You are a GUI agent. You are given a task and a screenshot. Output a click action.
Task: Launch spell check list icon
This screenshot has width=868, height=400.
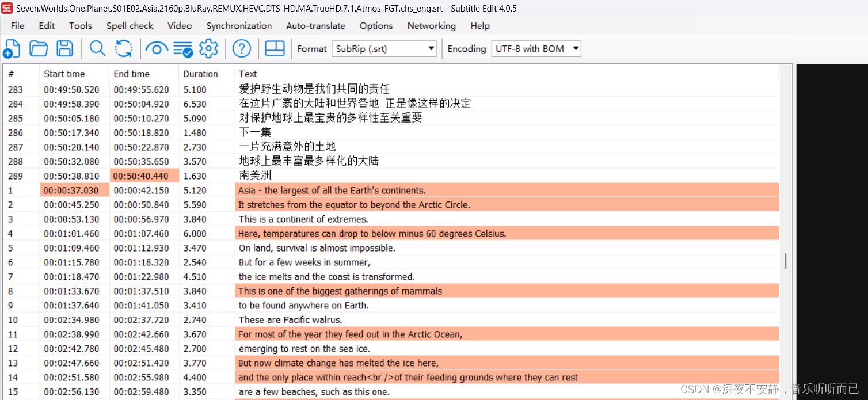183,49
